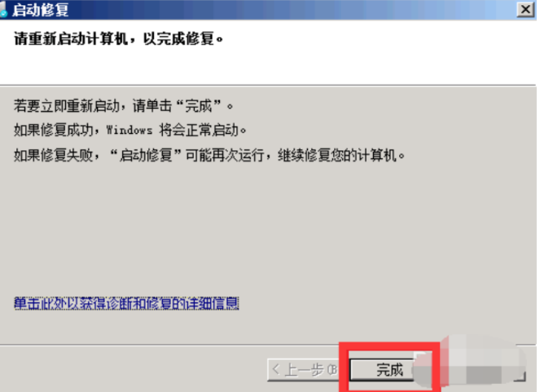Click the 启动修复 title bar text
The height and width of the screenshot is (392, 539).
point(41,10)
